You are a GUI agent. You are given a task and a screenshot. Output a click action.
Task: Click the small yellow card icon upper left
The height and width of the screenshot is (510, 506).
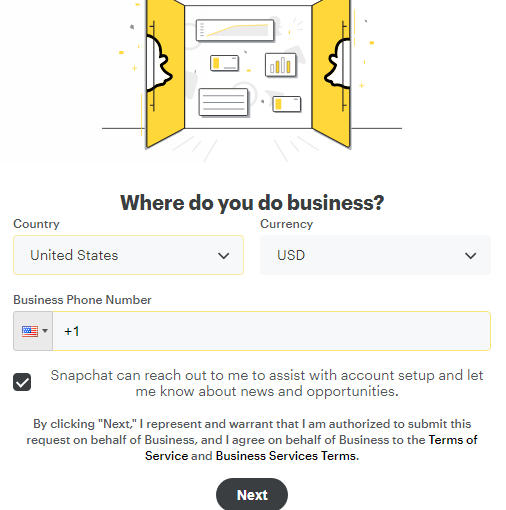pos(225,63)
